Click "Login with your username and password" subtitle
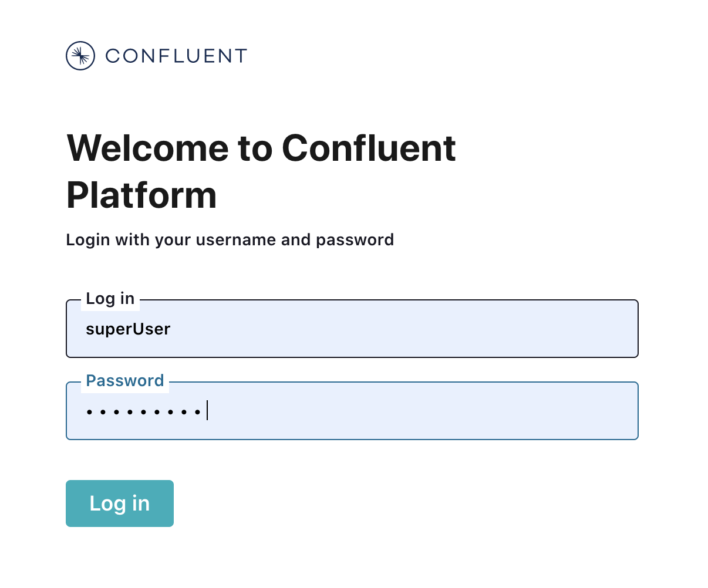 [230, 240]
